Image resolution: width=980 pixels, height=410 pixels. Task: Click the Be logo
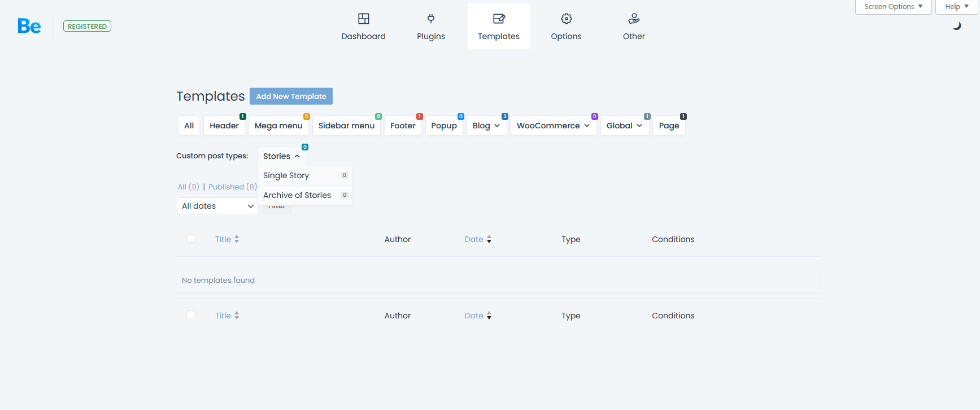pos(29,26)
